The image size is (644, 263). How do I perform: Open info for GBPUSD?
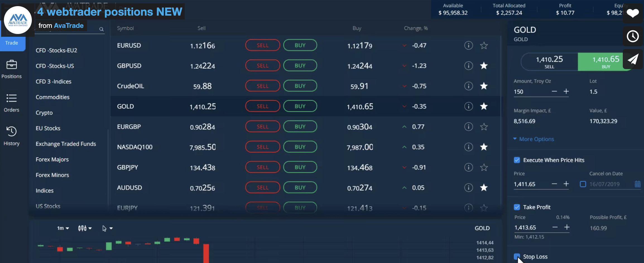tap(468, 66)
